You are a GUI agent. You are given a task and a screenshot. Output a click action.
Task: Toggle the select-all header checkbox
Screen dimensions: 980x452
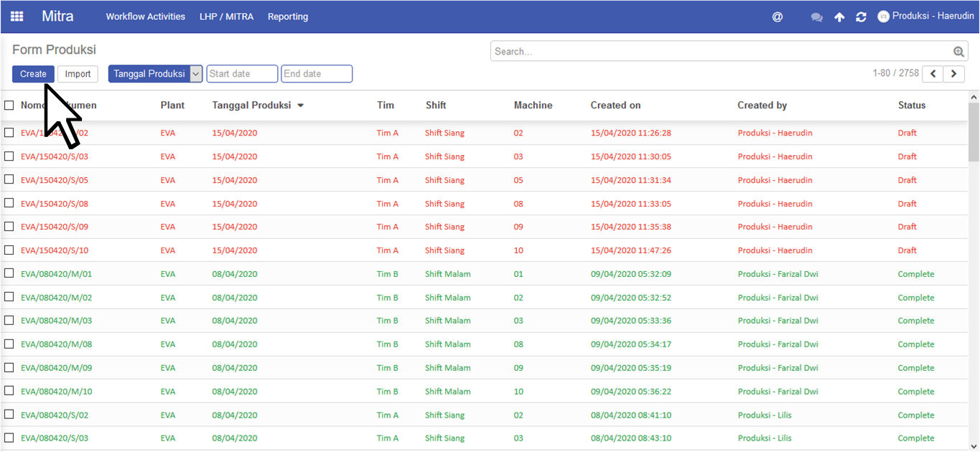[x=9, y=105]
